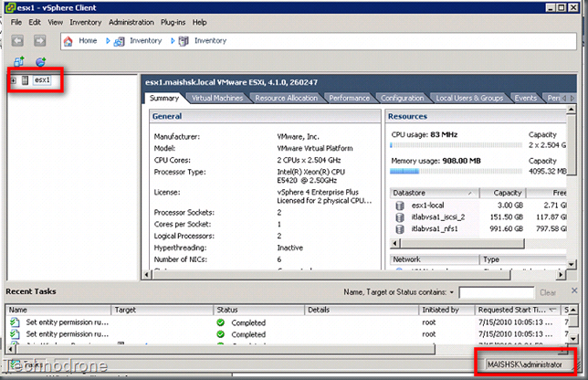Screen dimensions: 588x380
Task: Switch to the Events tab
Action: point(525,99)
